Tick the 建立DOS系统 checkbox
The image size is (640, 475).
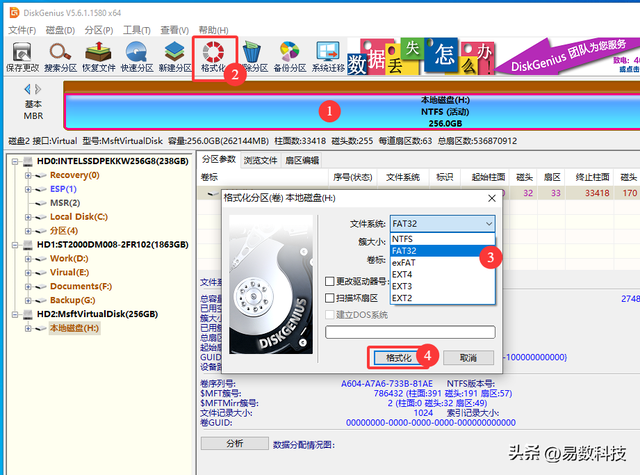point(330,315)
